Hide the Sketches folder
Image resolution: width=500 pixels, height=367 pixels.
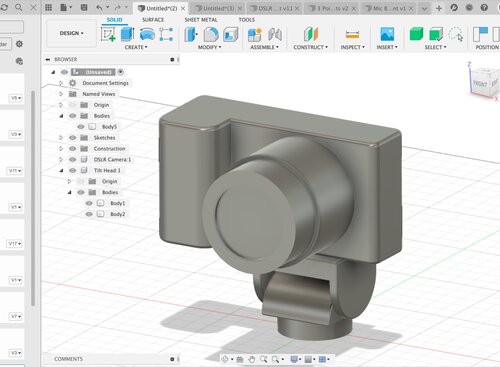(72, 137)
